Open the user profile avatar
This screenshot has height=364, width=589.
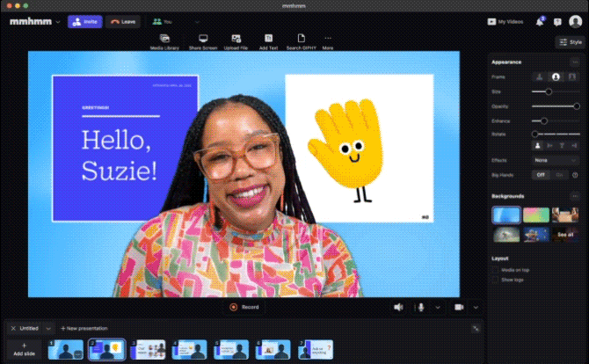[x=575, y=21]
